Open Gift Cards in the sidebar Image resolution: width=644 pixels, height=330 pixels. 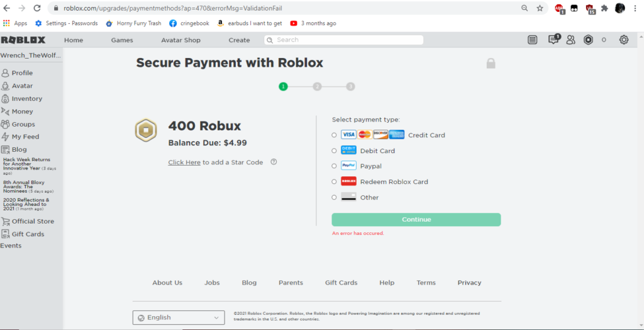23,234
